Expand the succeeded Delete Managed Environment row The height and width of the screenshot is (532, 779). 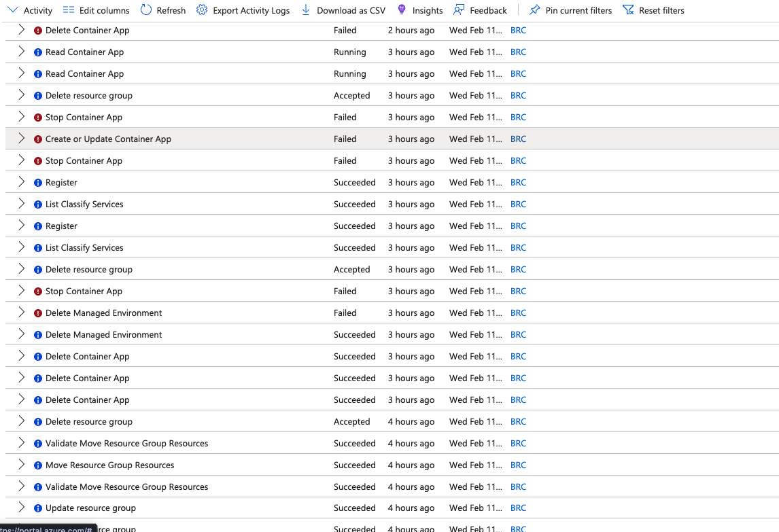[x=21, y=334]
